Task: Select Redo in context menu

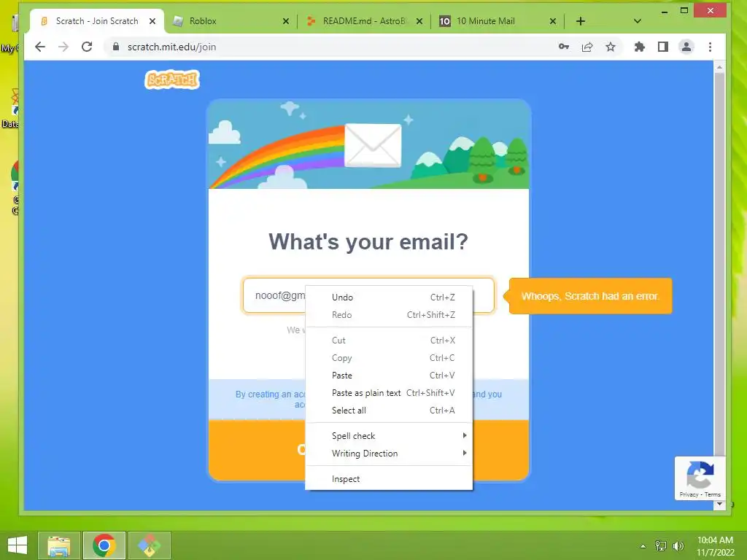Action: (x=389, y=315)
